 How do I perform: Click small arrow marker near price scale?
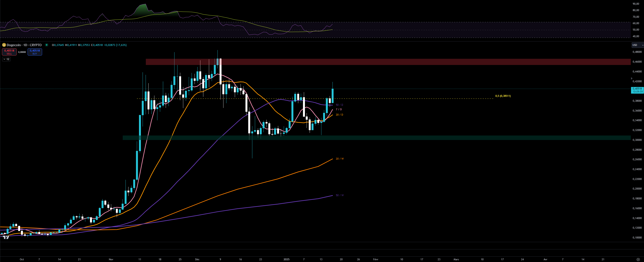(x=632, y=78)
